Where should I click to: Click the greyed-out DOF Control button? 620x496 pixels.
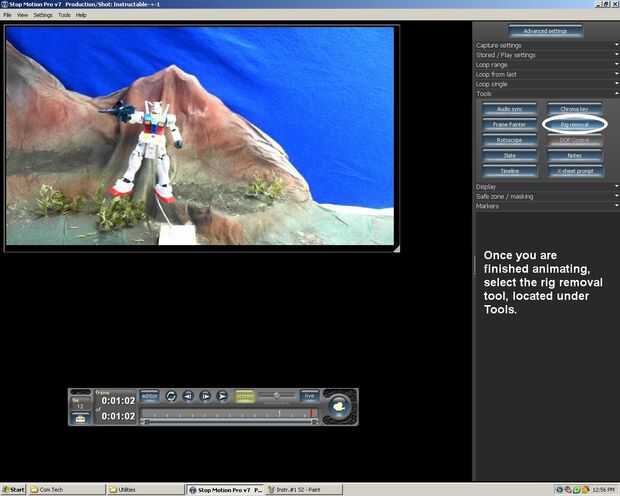coord(575,140)
